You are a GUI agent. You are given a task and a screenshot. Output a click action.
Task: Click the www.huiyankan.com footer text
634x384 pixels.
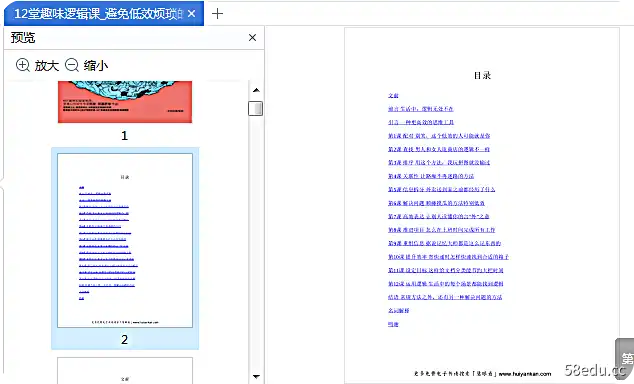[x=525, y=374]
